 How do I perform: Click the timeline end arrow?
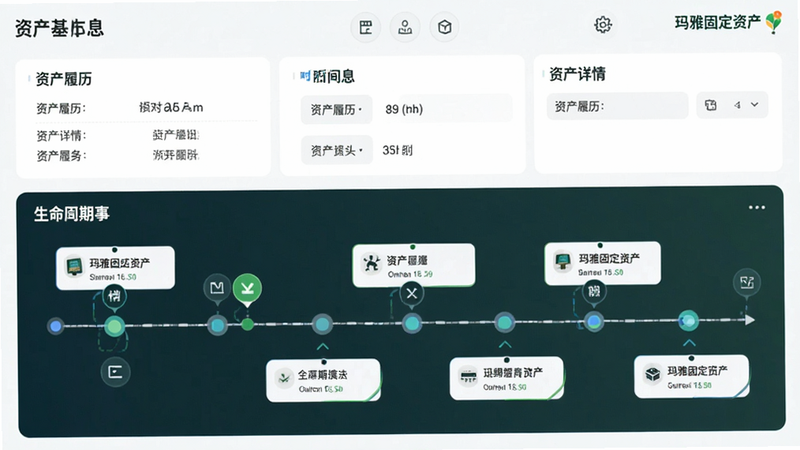pyautogui.click(x=749, y=320)
